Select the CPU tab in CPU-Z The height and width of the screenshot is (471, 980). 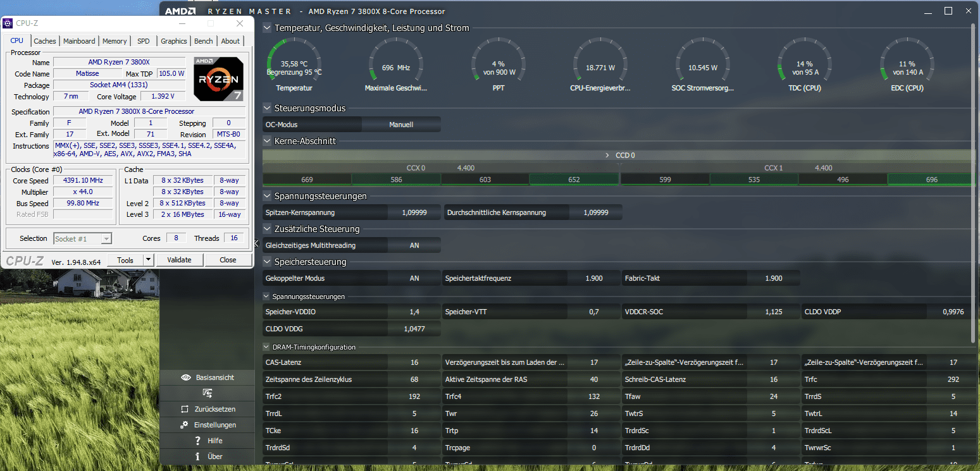click(x=17, y=41)
